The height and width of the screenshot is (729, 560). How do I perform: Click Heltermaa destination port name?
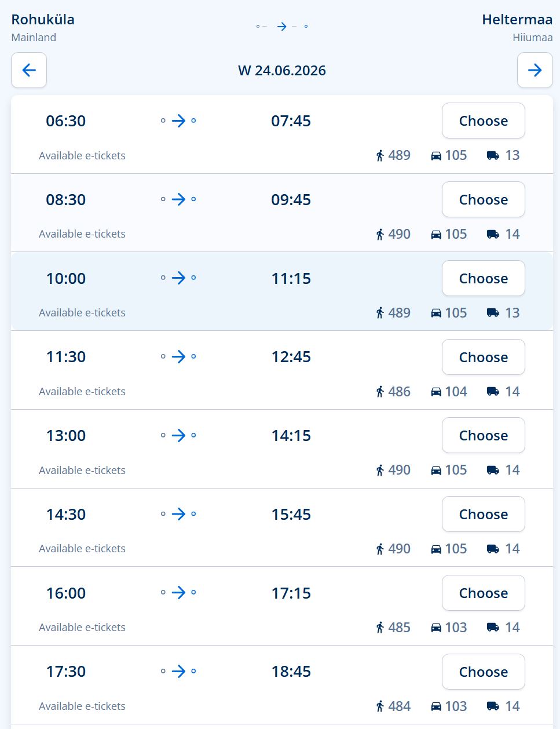517,20
